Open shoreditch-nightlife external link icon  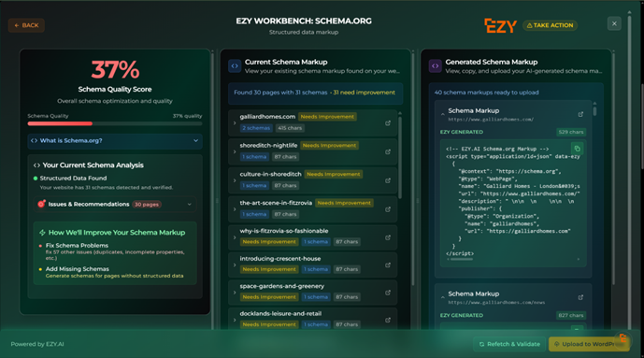(388, 151)
